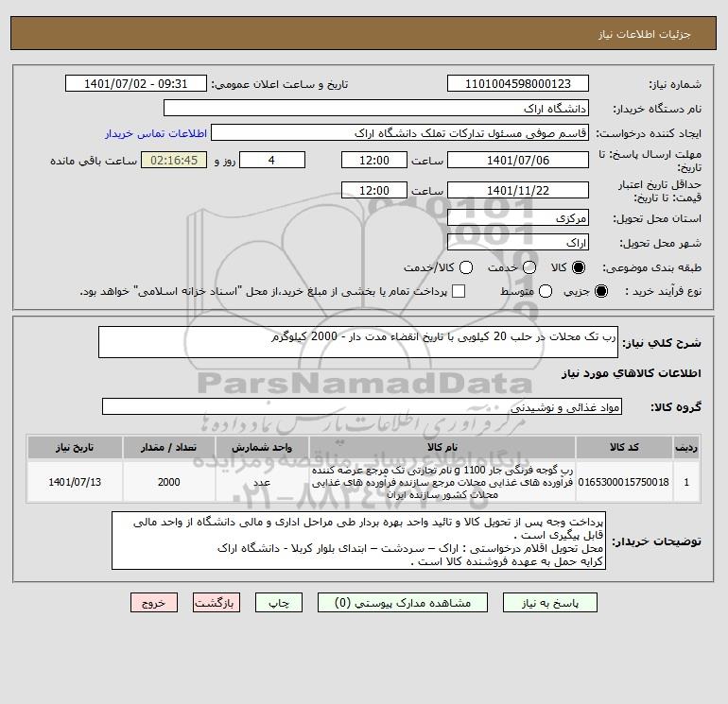The height and width of the screenshot is (704, 728).
Task: Select the متوسط purchase type radio
Action: [x=546, y=291]
